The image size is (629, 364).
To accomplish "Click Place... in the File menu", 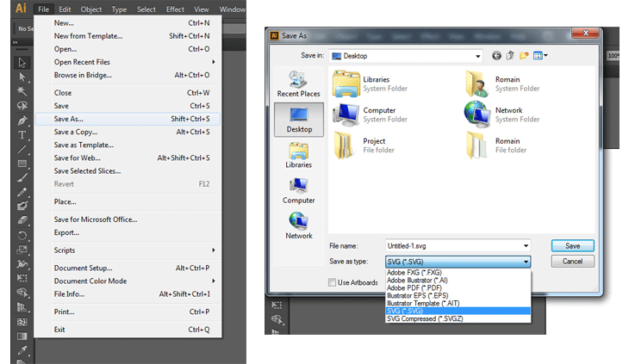I will click(128, 202).
